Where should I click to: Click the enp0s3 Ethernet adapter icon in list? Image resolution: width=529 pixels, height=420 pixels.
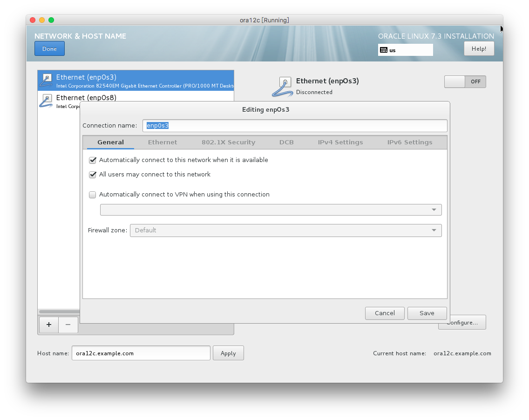pyautogui.click(x=46, y=81)
